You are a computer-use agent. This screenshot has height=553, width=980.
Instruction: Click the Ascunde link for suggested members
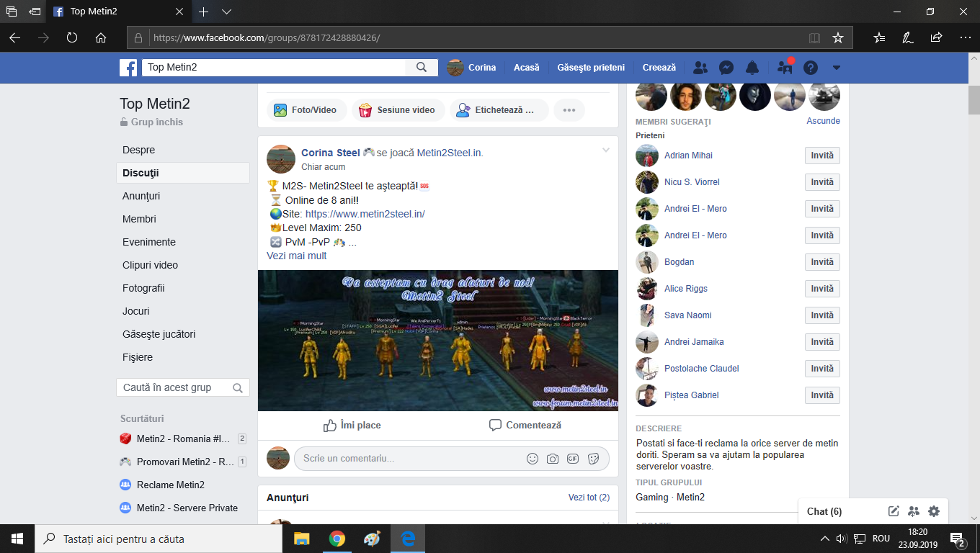click(824, 121)
